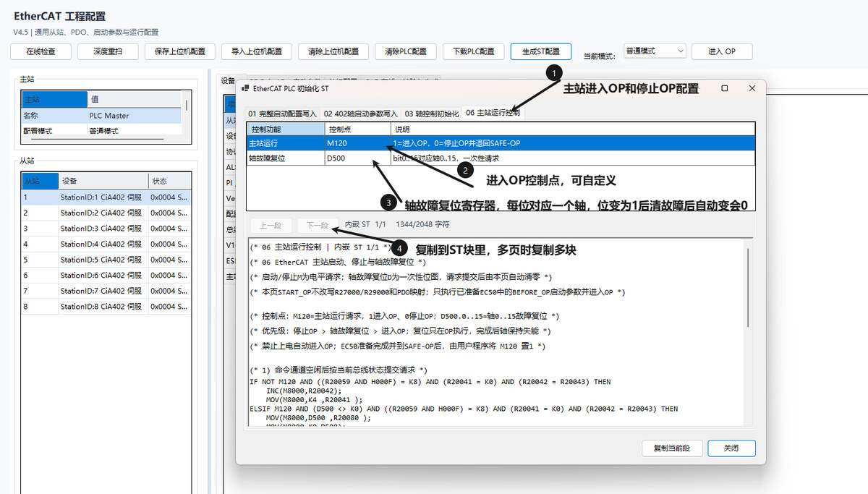This screenshot has height=494, width=868.
Task: Import config via 导入上位机配置
Action: pyautogui.click(x=257, y=51)
